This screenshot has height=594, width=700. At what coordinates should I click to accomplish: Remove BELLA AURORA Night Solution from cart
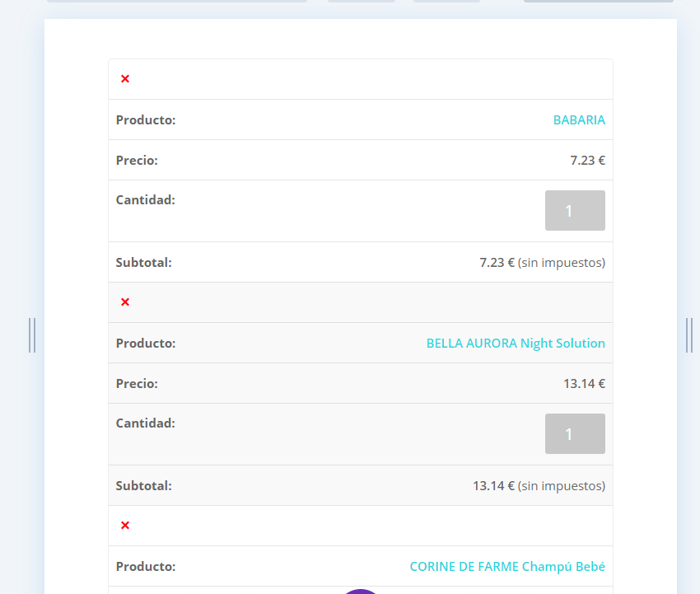click(x=125, y=302)
